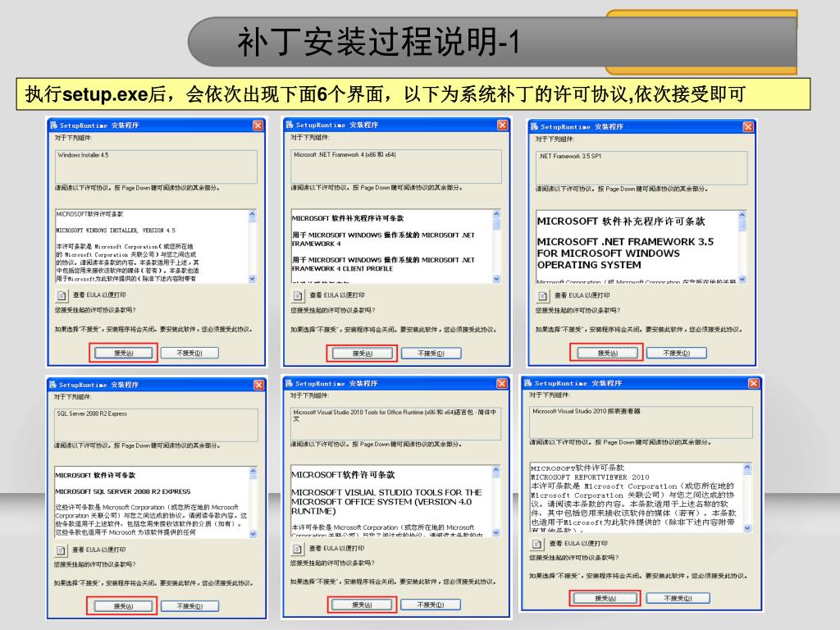Accept the SQL Server 2008 R2 Express license

click(x=123, y=606)
